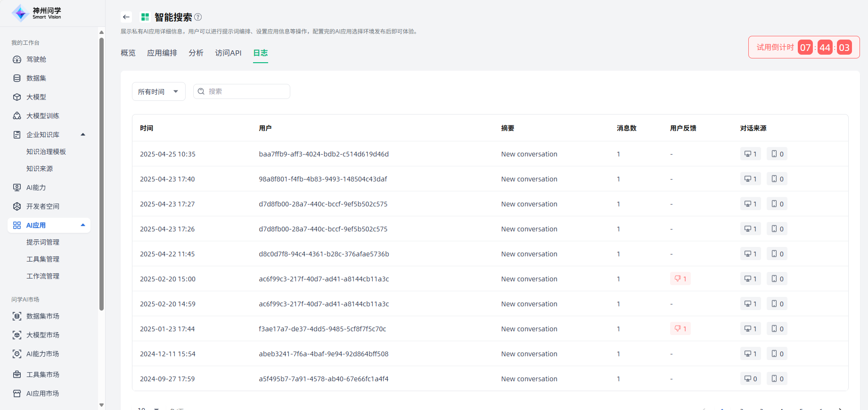
Task: Click the green app icon beside 智能搜索
Action: [x=145, y=17]
